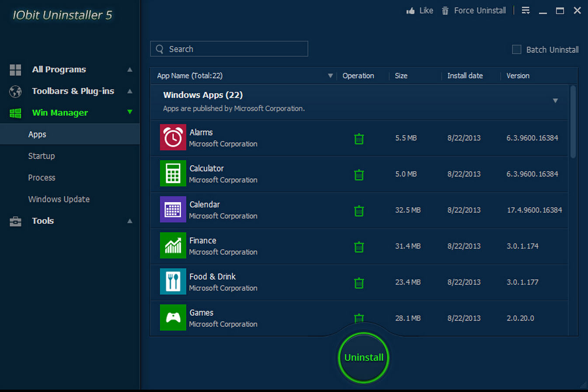Click the trash icon for Calendar

click(x=359, y=211)
